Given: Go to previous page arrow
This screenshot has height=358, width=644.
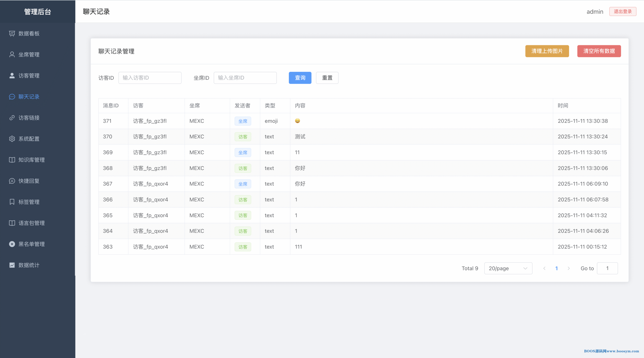Looking at the screenshot, I should [544, 268].
